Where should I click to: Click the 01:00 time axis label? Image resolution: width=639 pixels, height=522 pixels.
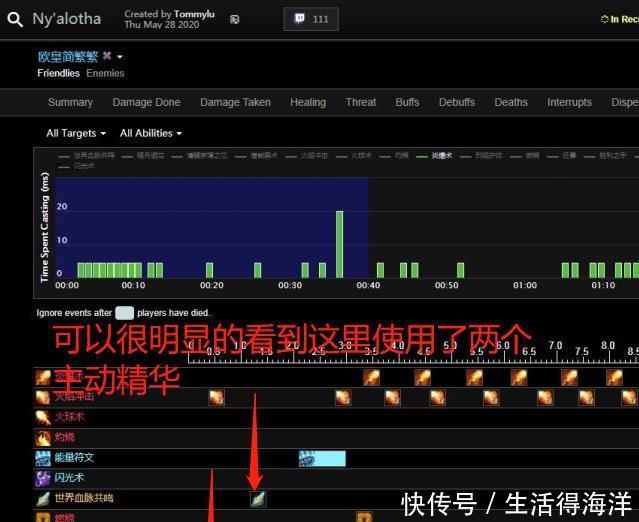click(525, 285)
